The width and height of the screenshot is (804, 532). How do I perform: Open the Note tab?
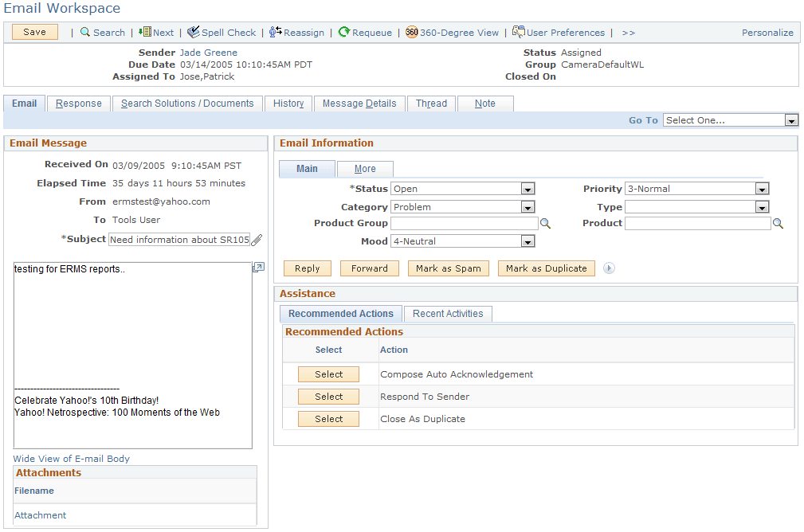(485, 104)
